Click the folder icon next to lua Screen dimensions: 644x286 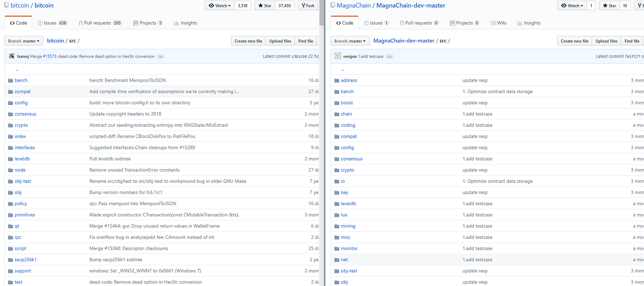point(336,215)
